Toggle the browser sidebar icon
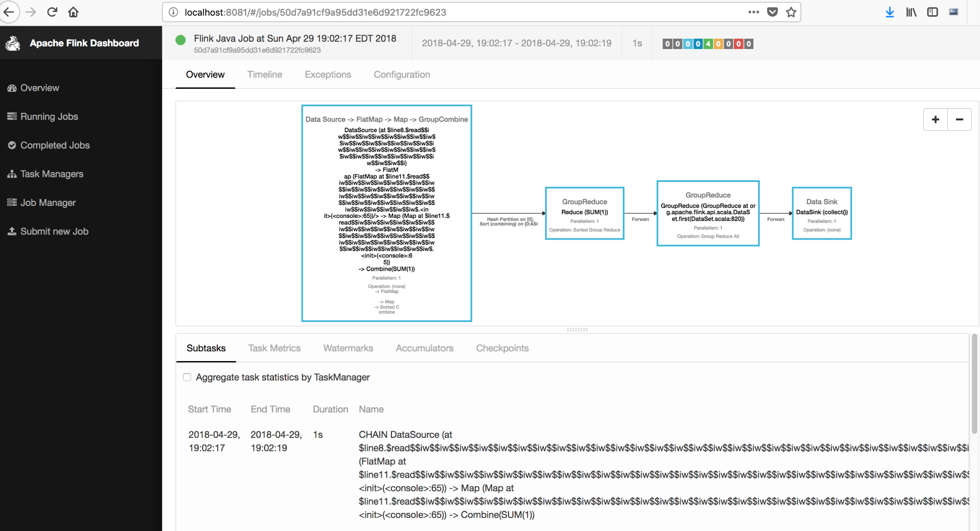Viewport: 980px width, 531px height. tap(933, 12)
